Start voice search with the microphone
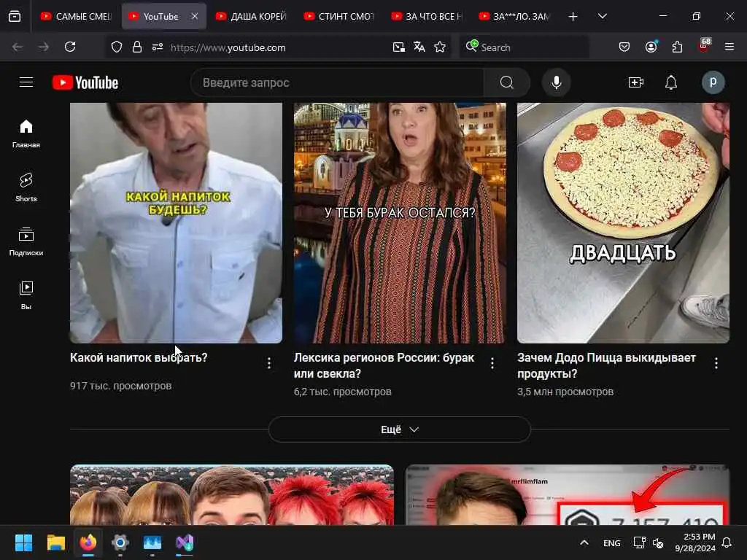This screenshot has width=747, height=560. pos(556,82)
